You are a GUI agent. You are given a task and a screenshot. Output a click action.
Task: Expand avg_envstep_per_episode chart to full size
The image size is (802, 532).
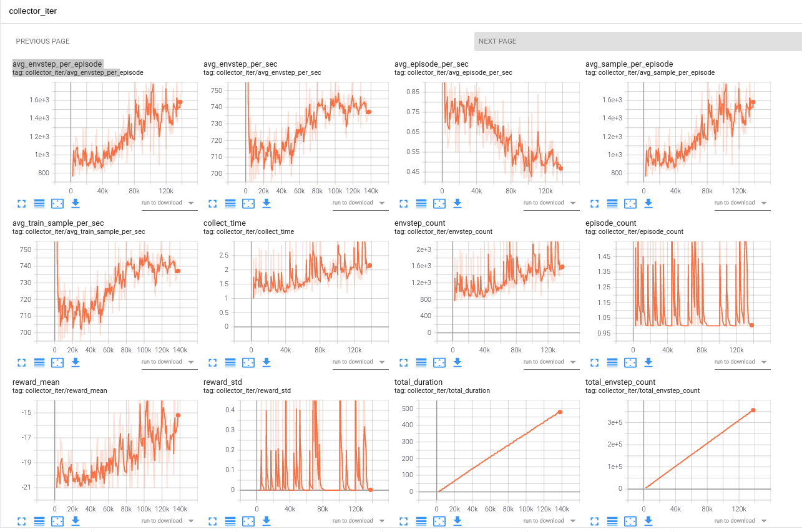click(x=21, y=203)
